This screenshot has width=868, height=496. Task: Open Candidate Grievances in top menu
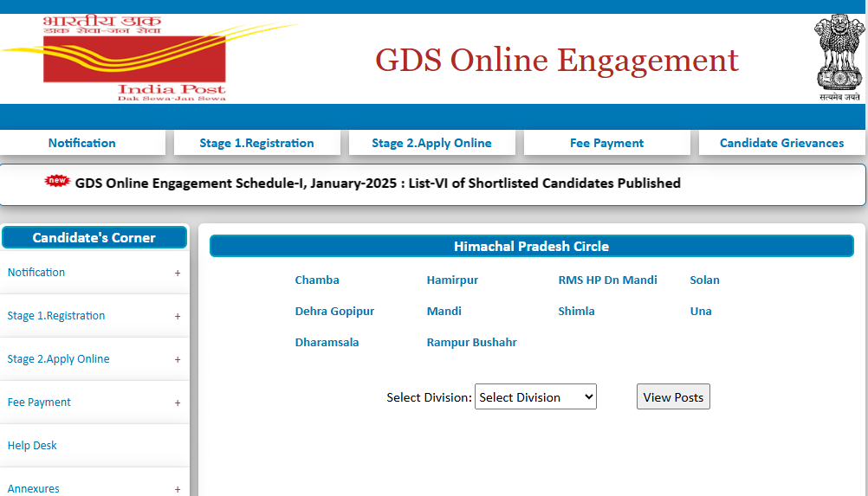[x=781, y=143]
